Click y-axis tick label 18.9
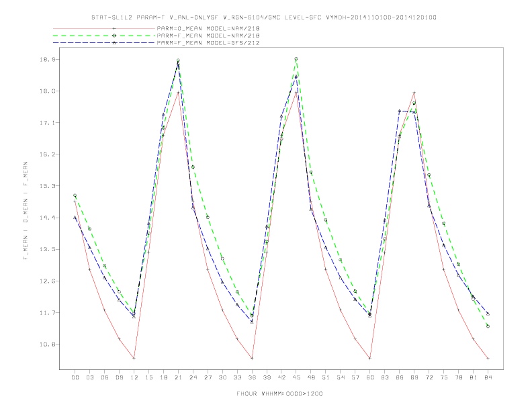Image resolution: width=532 pixels, height=411 pixels. click(x=47, y=59)
